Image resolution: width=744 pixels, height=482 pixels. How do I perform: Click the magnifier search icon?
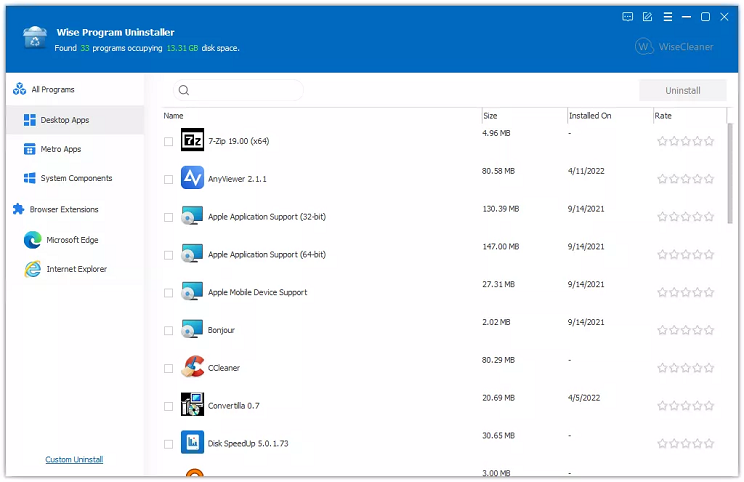[184, 90]
